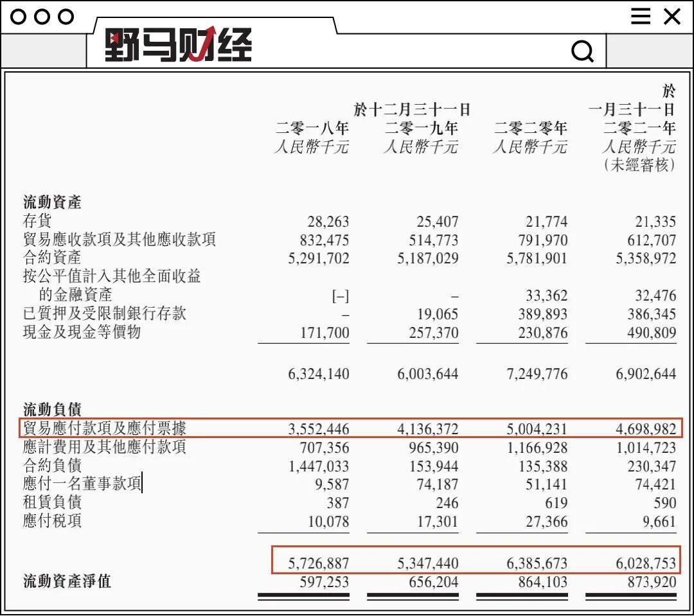This screenshot has height=616, width=694.
Task: Open the hamburger menu icon
Action: (641, 17)
